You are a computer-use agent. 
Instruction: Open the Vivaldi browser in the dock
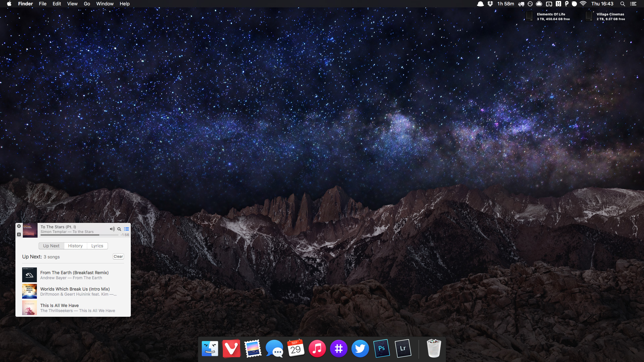[231, 349]
